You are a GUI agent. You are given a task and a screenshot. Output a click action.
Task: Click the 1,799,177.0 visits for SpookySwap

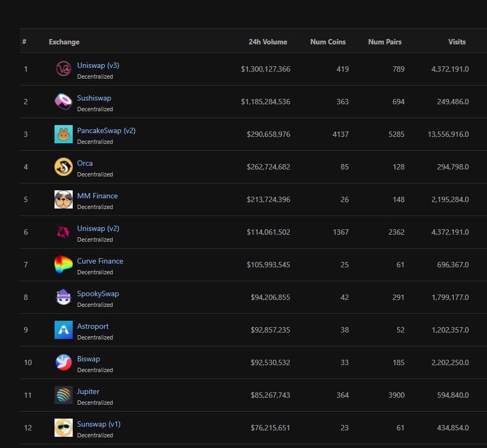point(450,297)
